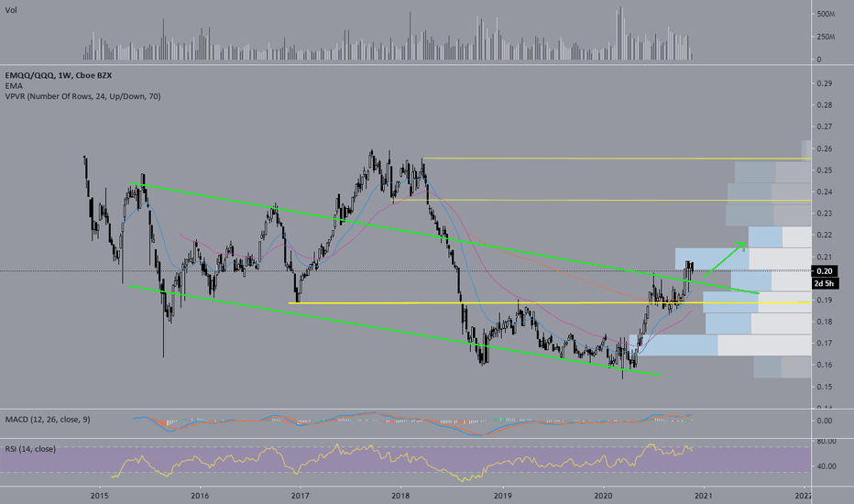Select the EMA indicator label
854x504 pixels.
coord(14,86)
